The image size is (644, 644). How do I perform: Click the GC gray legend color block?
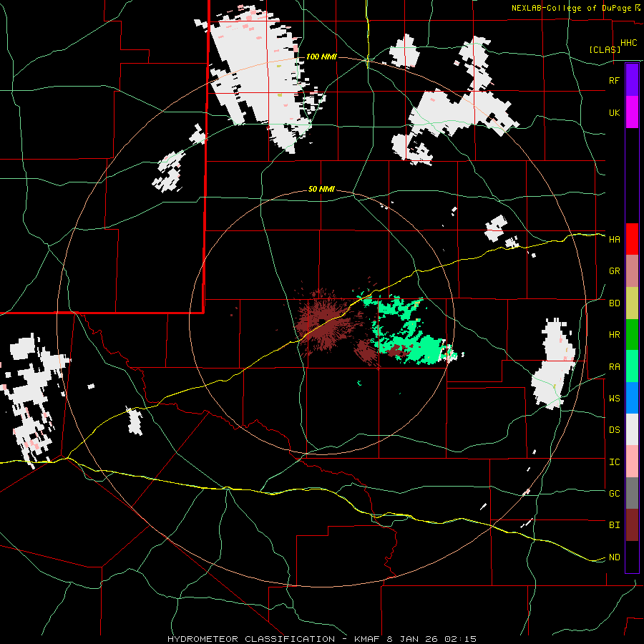click(x=632, y=493)
